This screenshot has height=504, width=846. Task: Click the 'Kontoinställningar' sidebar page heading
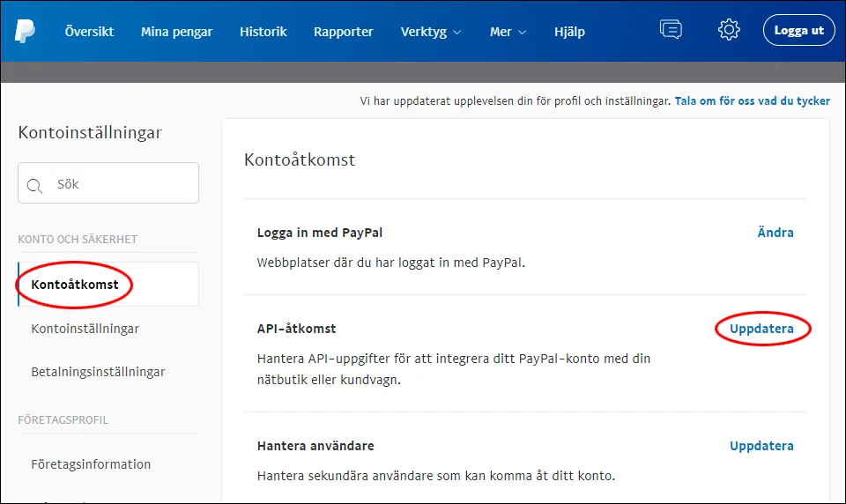[90, 133]
